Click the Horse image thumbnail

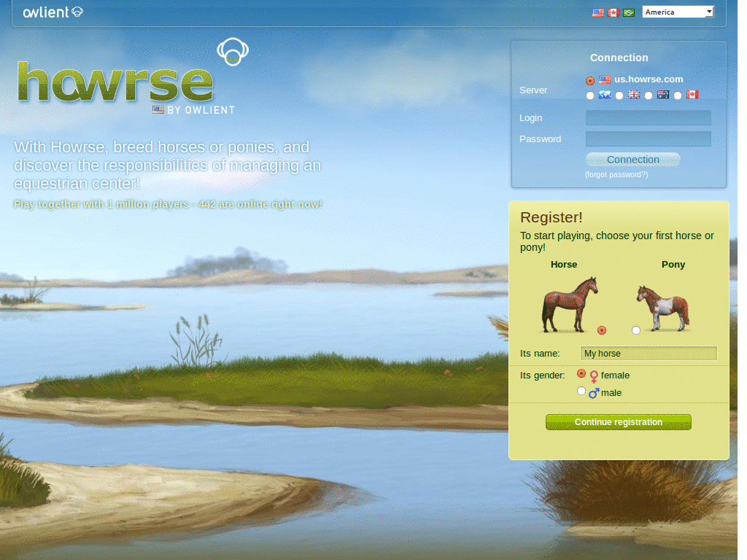tap(570, 304)
